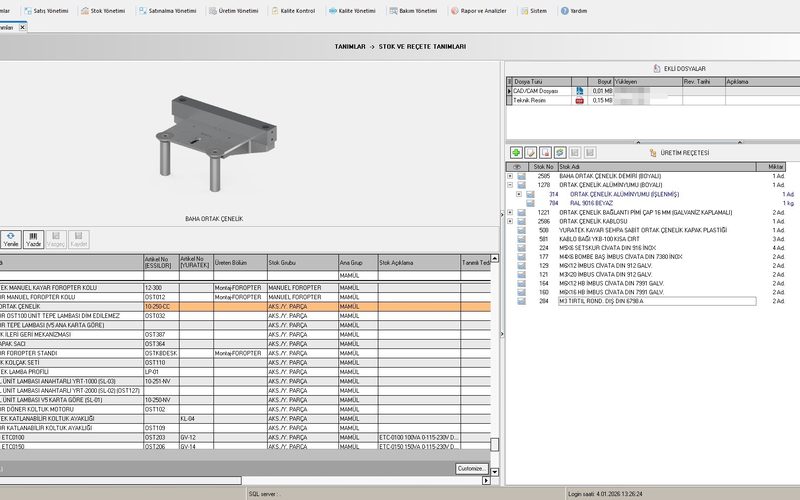Click the CAD/CAM Dosyası file type icon
The image size is (800, 500).
point(580,91)
